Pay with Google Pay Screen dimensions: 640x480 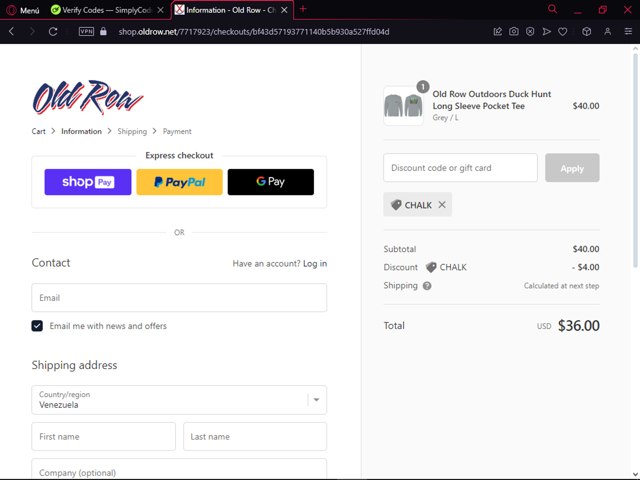point(271,182)
